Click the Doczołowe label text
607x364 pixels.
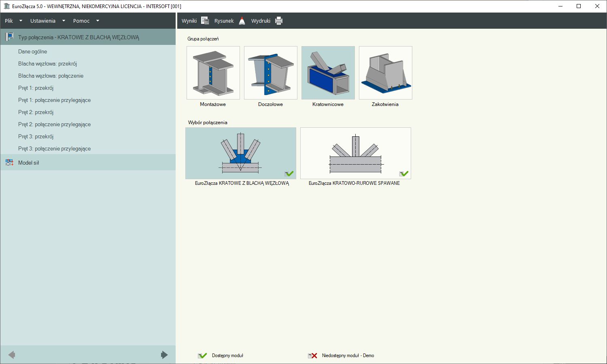click(270, 104)
